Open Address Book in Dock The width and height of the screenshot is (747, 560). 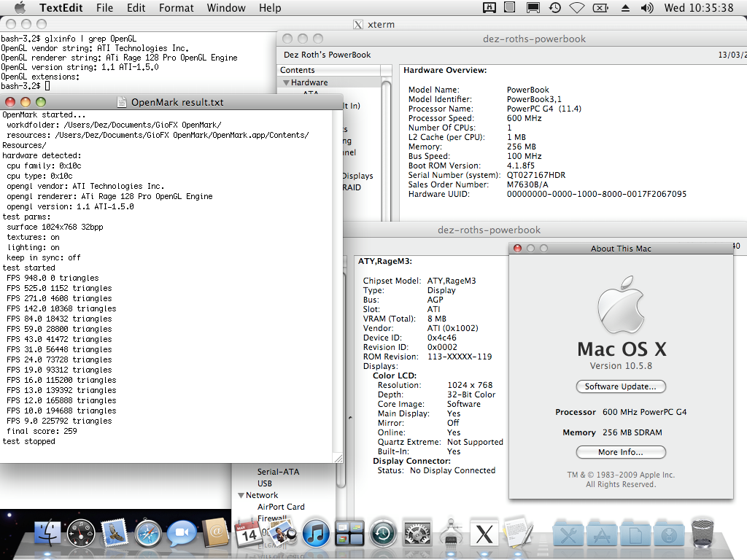[215, 533]
